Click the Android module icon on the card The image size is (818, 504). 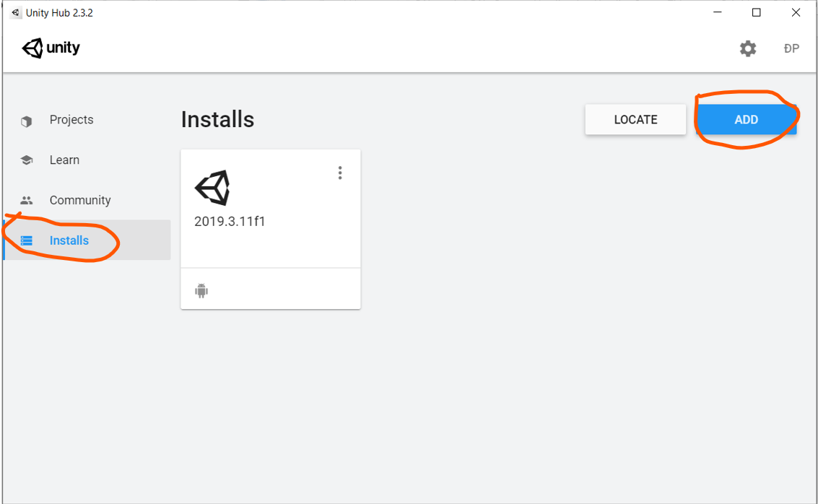[201, 291]
